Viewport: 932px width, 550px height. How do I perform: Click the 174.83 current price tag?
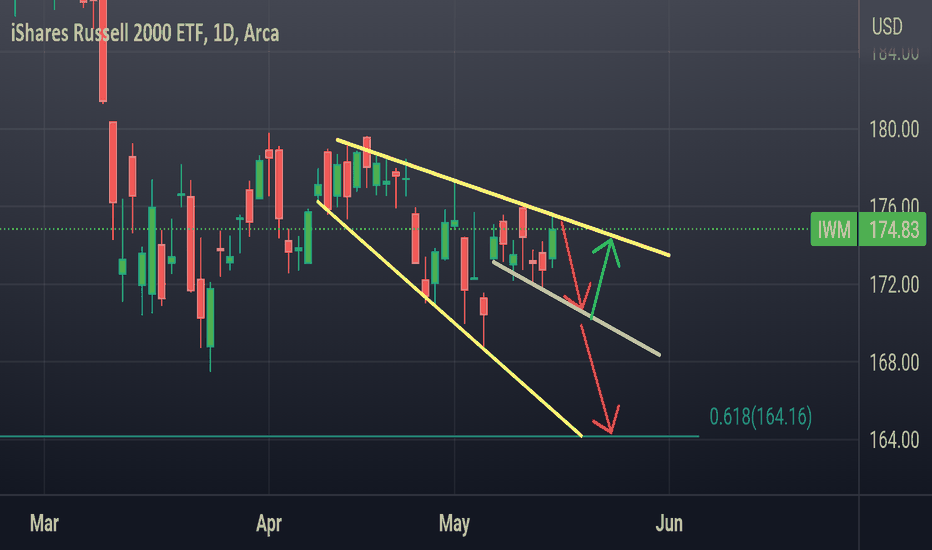(x=893, y=230)
